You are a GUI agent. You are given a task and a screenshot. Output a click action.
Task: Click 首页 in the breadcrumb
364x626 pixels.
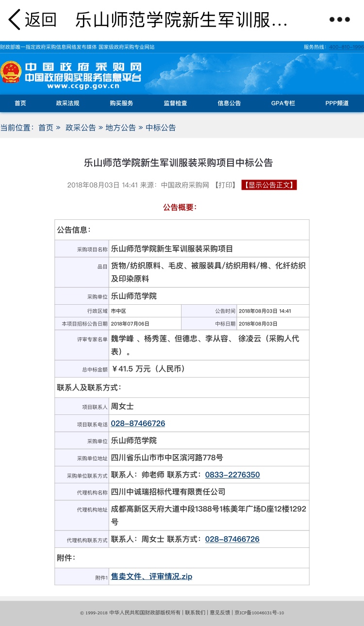46,128
